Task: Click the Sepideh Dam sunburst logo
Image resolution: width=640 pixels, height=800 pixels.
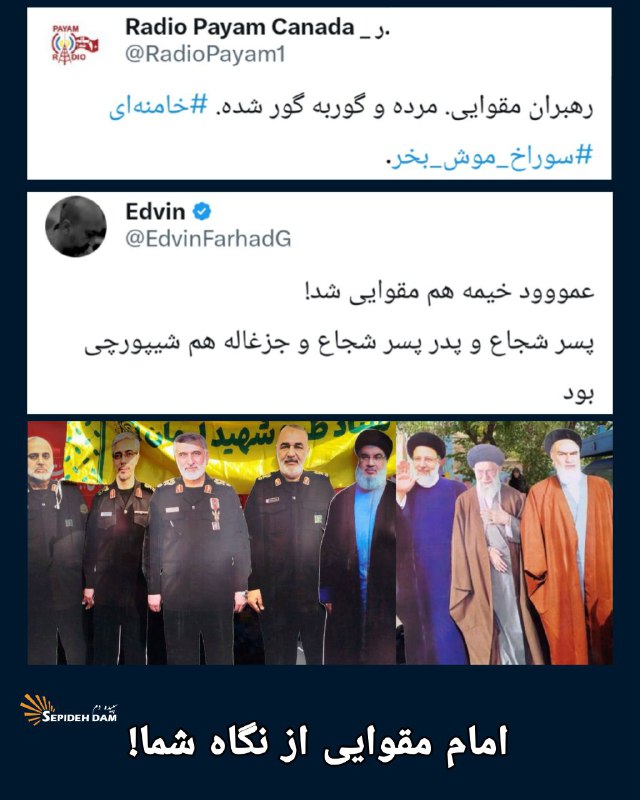Action: click(x=37, y=709)
